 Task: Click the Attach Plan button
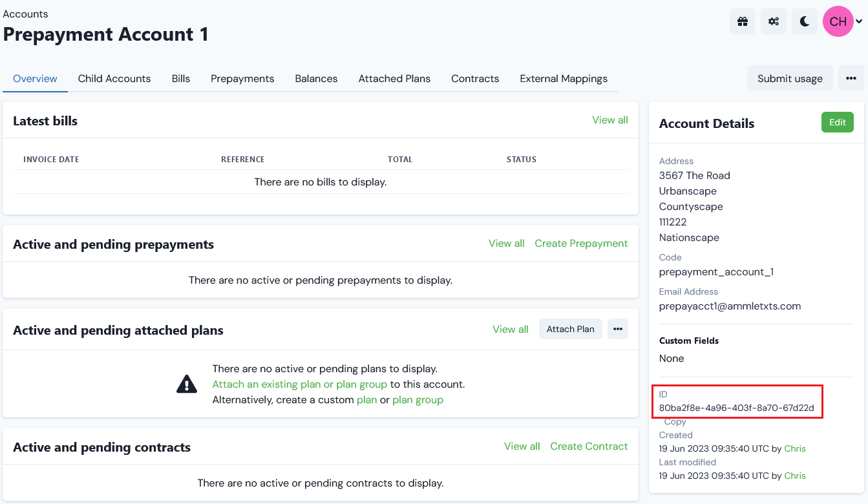(570, 329)
